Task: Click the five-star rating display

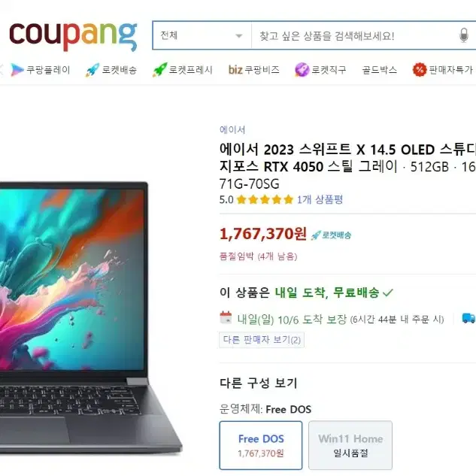Action: [265, 199]
